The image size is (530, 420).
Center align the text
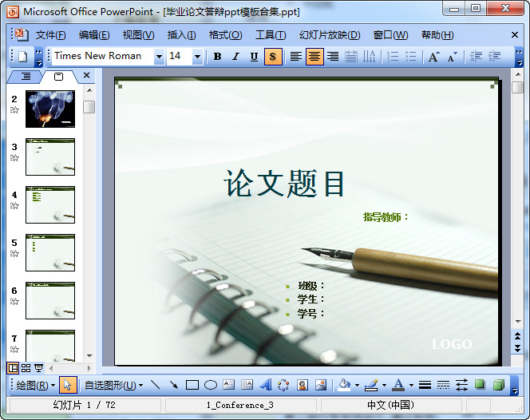point(314,57)
